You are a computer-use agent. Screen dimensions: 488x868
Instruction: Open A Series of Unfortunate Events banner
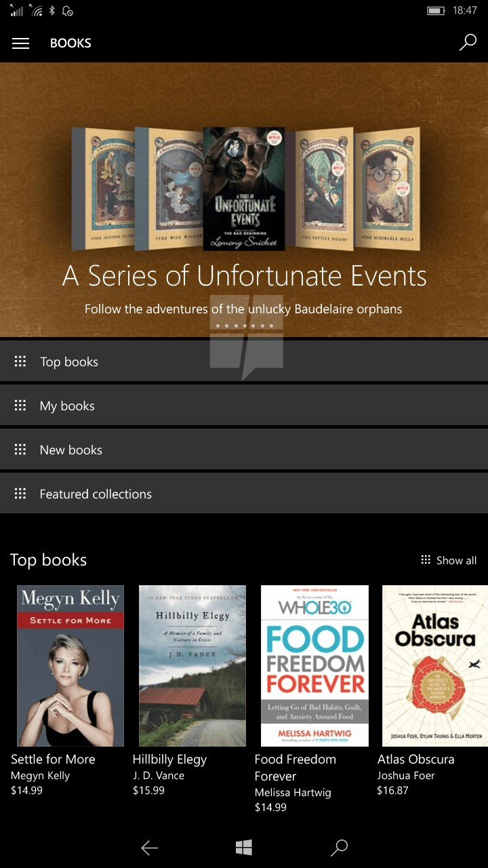[244, 200]
